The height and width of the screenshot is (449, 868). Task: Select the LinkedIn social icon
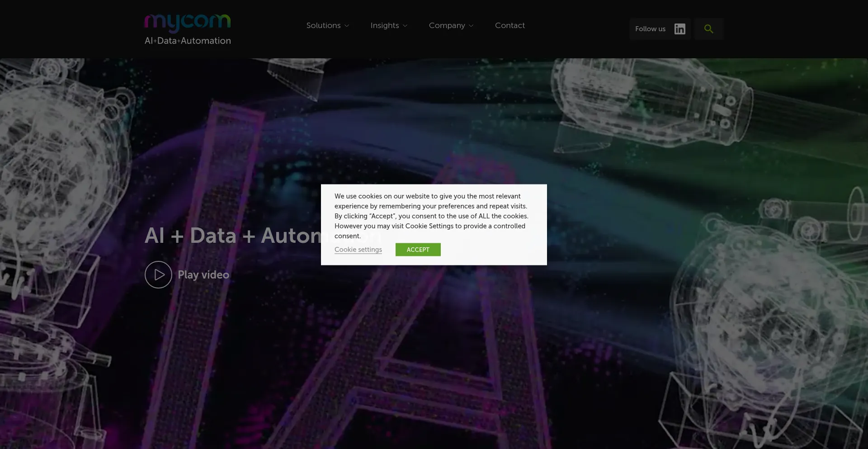(x=679, y=28)
